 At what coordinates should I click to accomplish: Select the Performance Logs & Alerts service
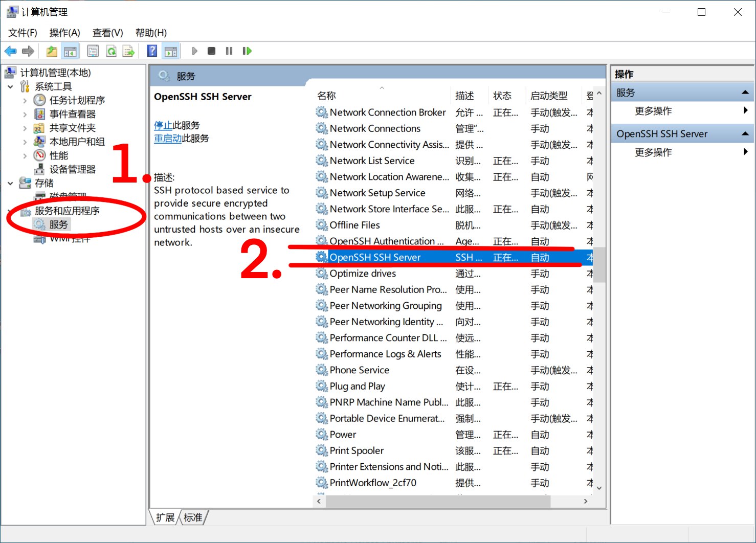(x=454, y=354)
